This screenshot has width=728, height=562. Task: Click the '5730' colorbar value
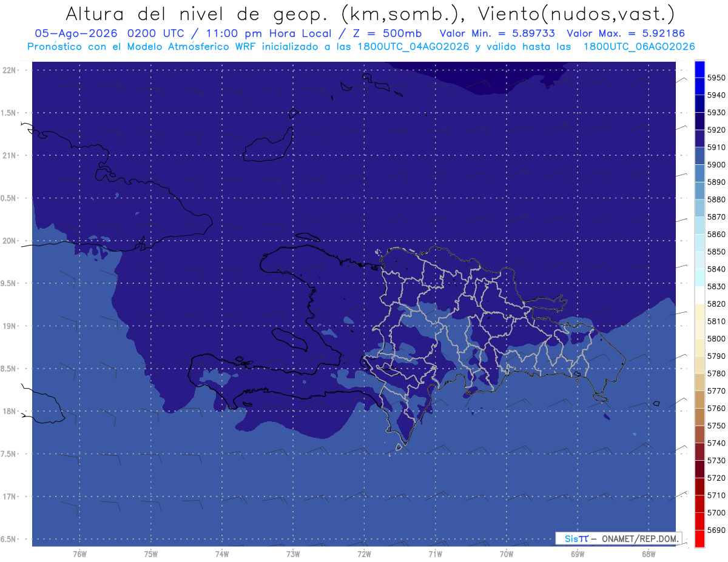[716, 460]
